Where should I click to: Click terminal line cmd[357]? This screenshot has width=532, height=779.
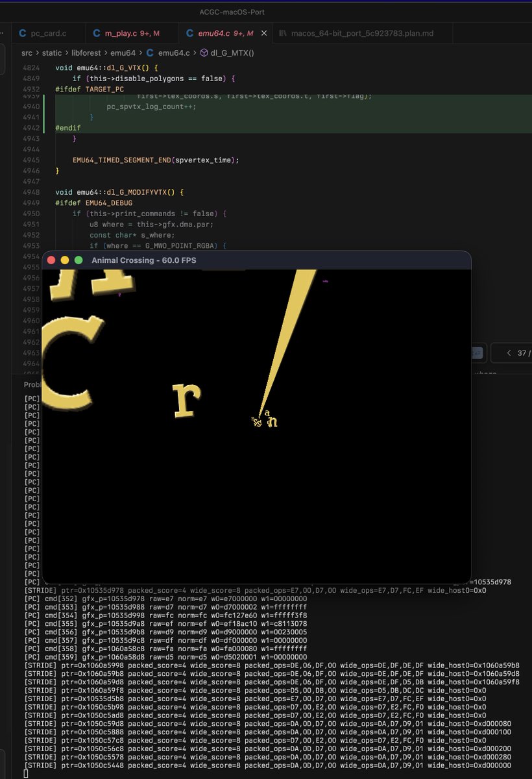[x=165, y=641]
